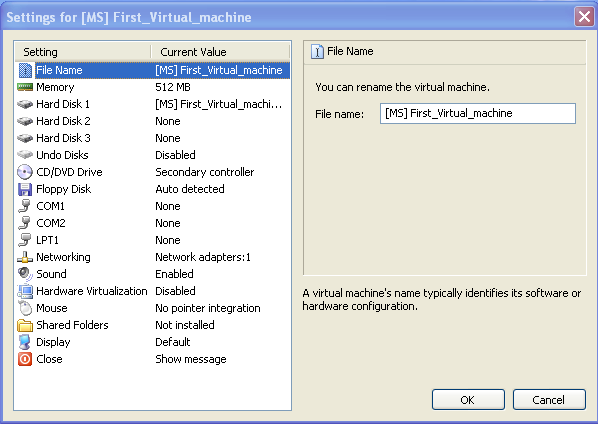Click the Current Value column header
The image size is (598, 424).
pos(220,52)
